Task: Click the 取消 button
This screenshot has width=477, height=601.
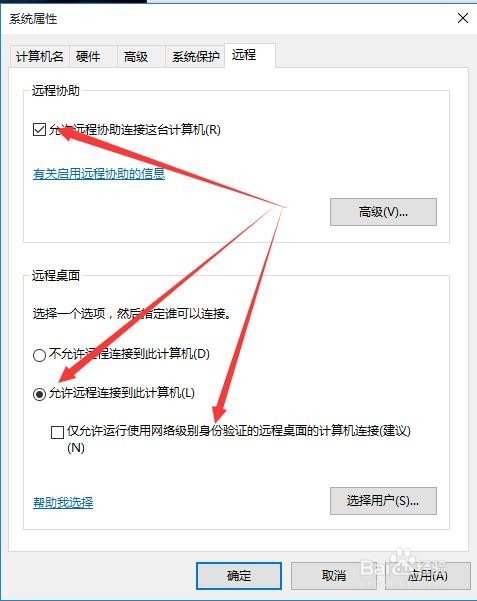Action: click(x=334, y=576)
